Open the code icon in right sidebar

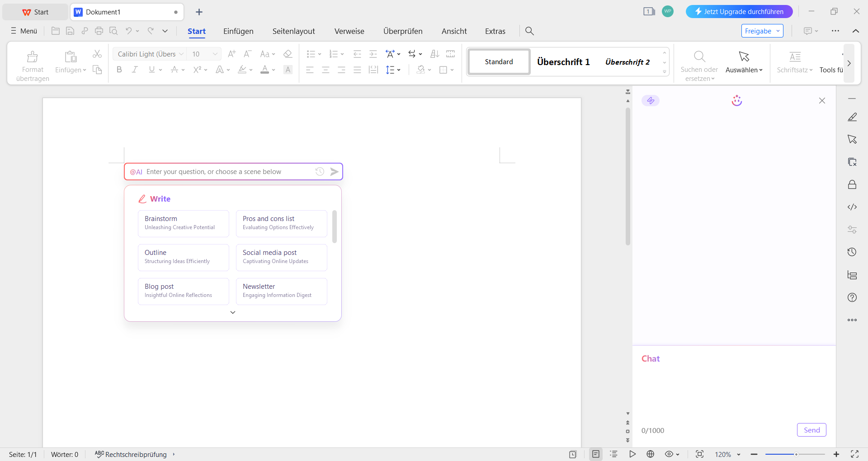(x=852, y=207)
